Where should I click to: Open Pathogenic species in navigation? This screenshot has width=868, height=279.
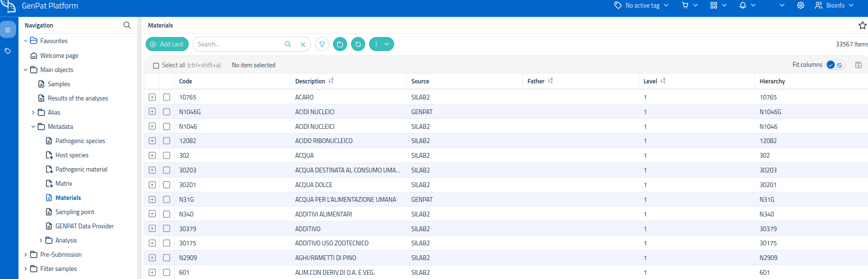tap(80, 141)
